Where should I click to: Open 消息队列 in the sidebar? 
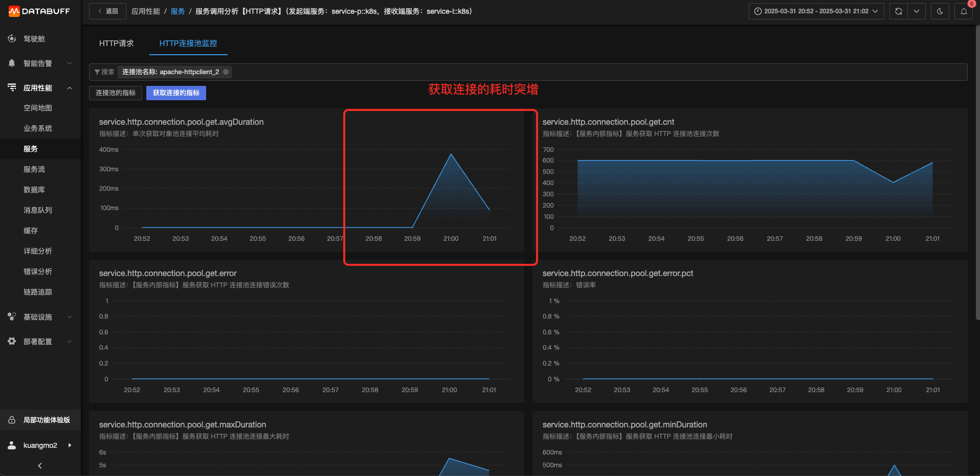38,210
